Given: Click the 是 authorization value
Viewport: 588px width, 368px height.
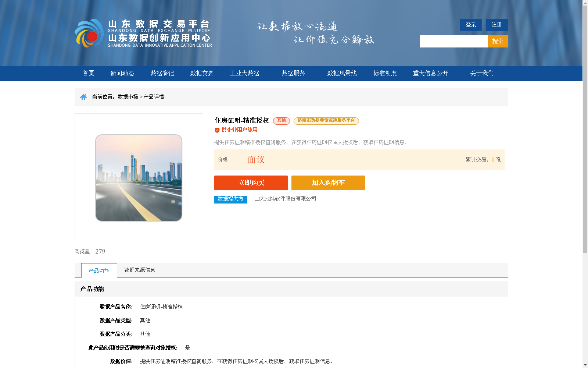Looking at the screenshot, I should coord(187,348).
